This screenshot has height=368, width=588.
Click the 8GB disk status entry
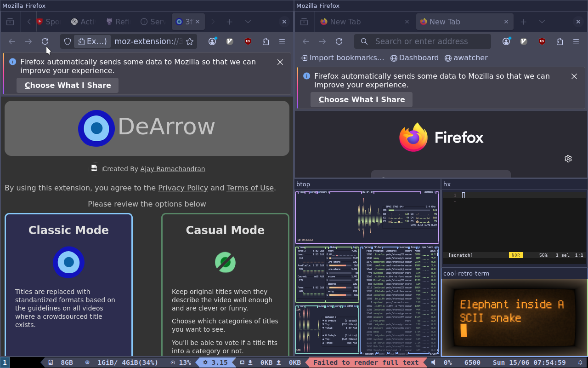[61, 362]
